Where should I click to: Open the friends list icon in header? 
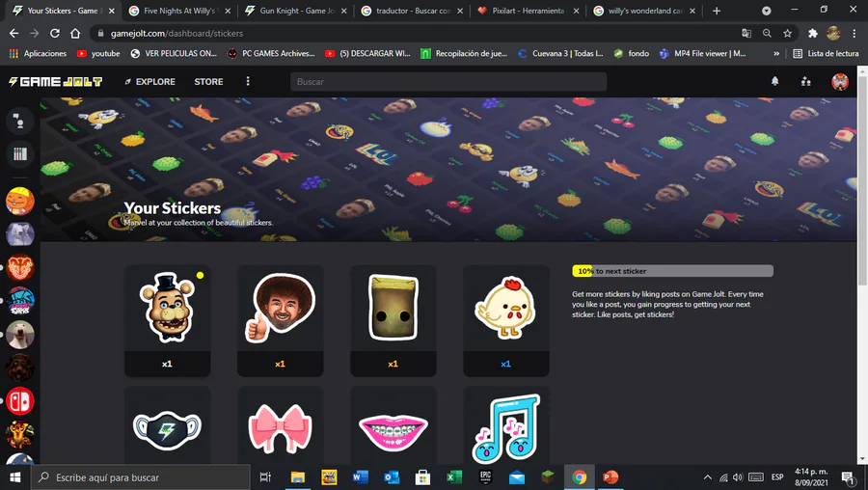tap(806, 81)
